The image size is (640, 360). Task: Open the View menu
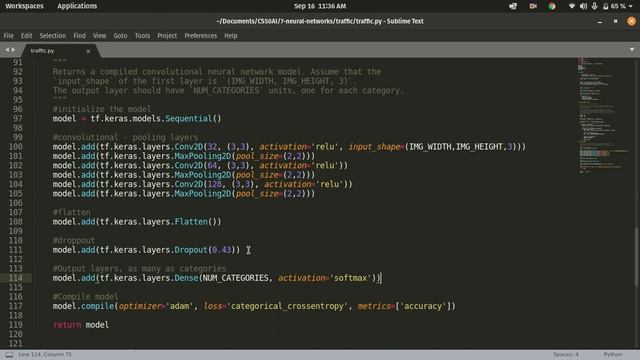99,36
